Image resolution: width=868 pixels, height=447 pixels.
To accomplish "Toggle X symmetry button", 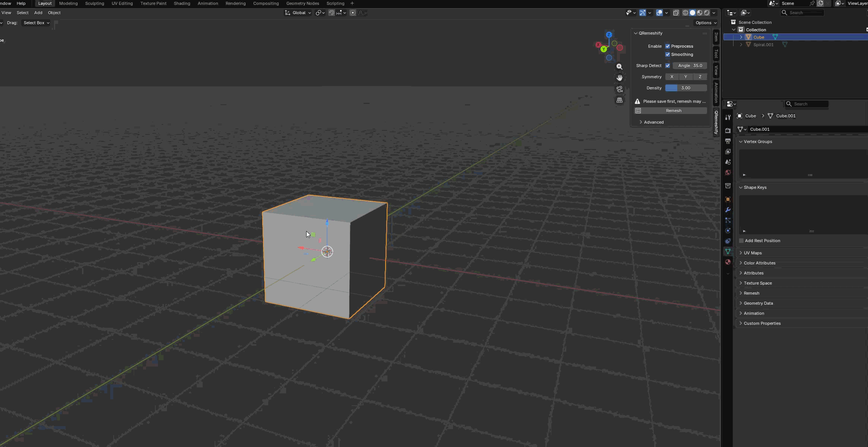I will coord(672,77).
